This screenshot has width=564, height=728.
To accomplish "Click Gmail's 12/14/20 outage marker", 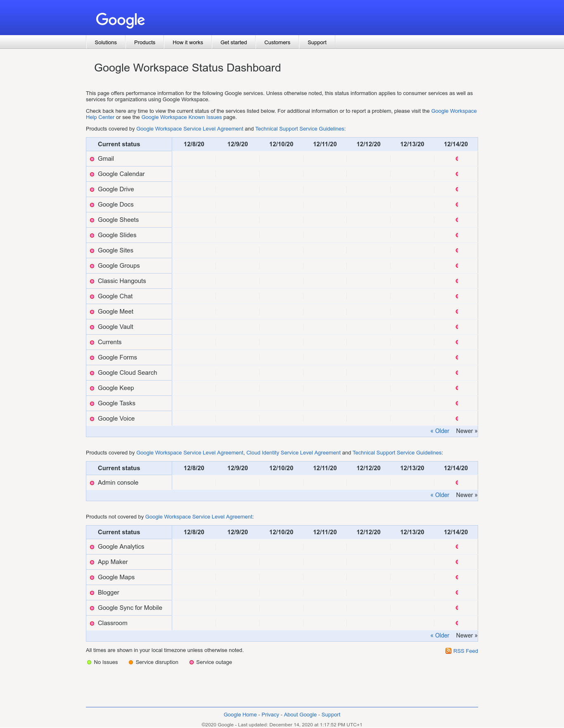I will click(x=457, y=159).
